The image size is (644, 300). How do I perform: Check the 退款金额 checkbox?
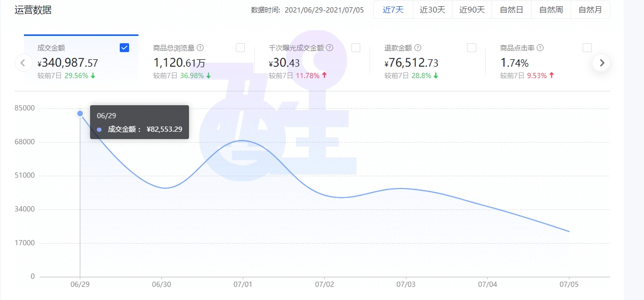[472, 47]
